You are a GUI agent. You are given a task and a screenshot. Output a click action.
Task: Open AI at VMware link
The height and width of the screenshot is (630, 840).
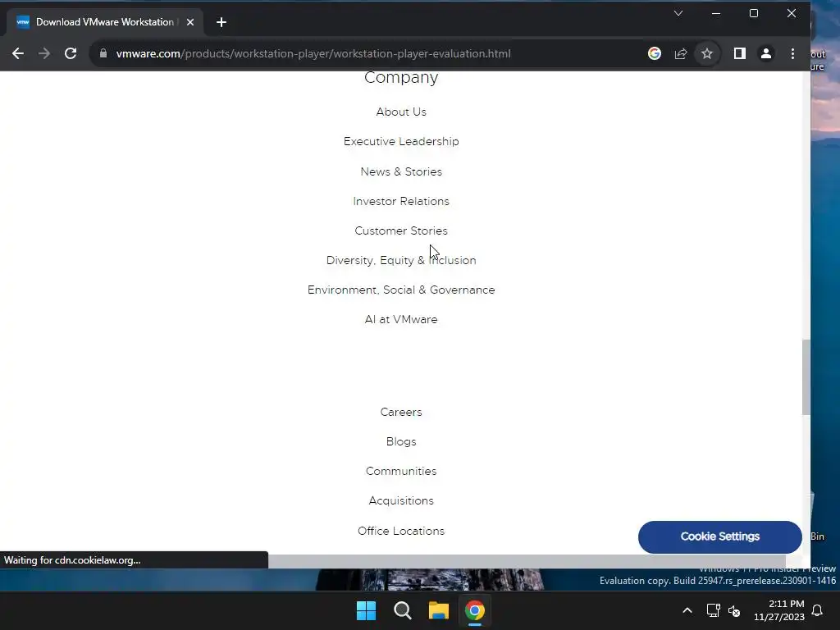pyautogui.click(x=401, y=319)
